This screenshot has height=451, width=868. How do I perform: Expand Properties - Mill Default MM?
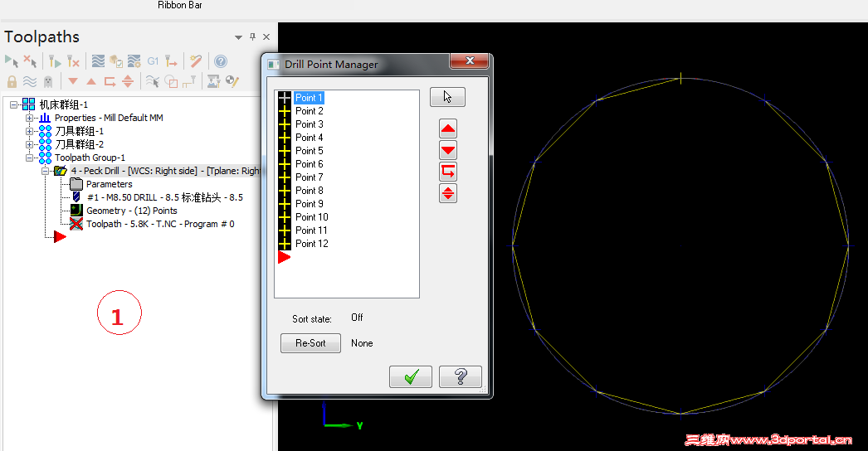coord(29,118)
